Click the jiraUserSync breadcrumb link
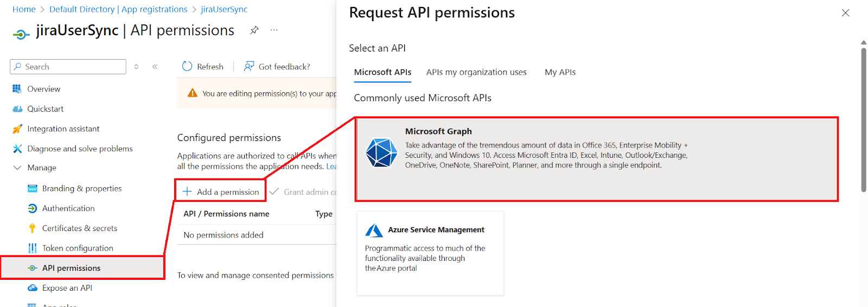This screenshot has width=868, height=307. [x=224, y=9]
